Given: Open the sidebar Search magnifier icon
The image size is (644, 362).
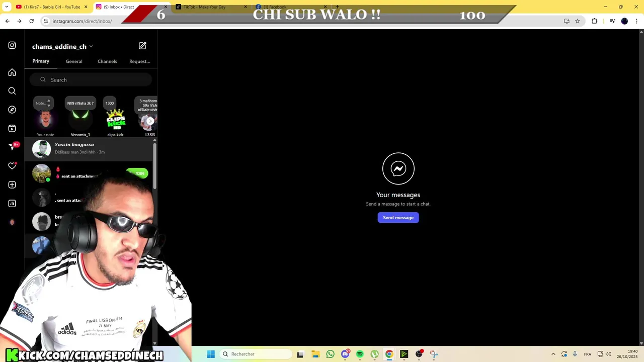Looking at the screenshot, I should coord(12,91).
